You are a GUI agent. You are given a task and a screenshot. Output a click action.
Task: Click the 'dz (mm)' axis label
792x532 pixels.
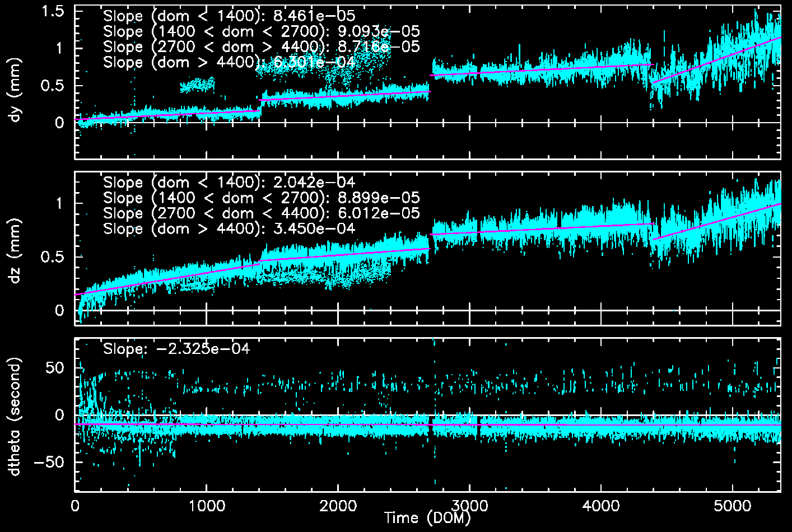15,251
